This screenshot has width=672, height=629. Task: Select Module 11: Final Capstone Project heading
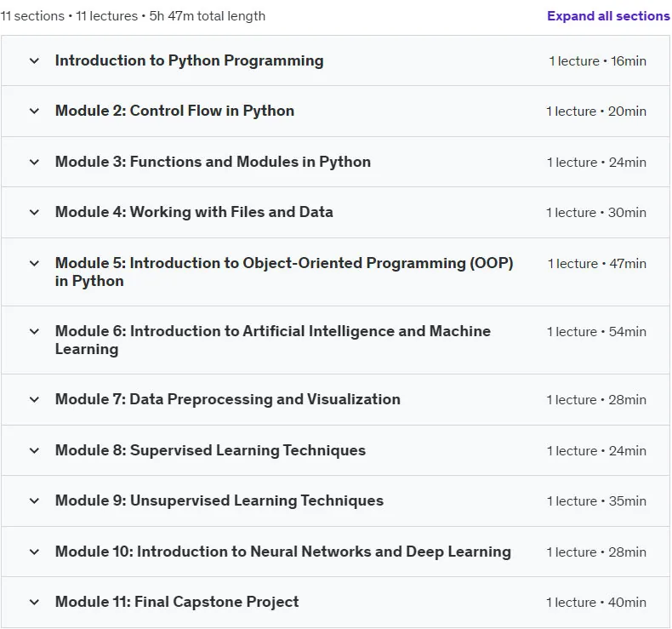pyautogui.click(x=177, y=602)
